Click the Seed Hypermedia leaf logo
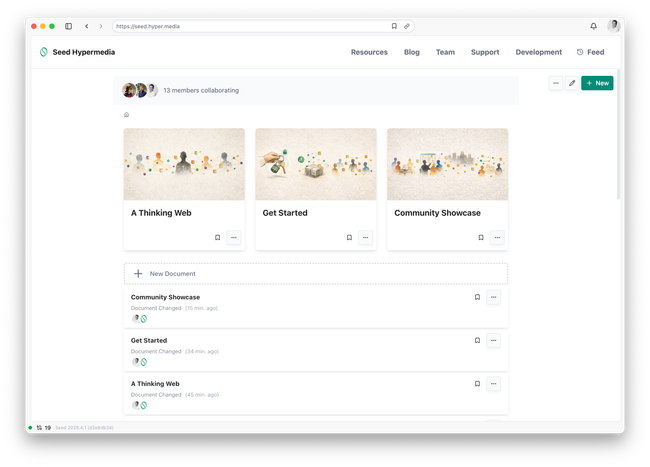This screenshot has width=650, height=467. coord(43,52)
